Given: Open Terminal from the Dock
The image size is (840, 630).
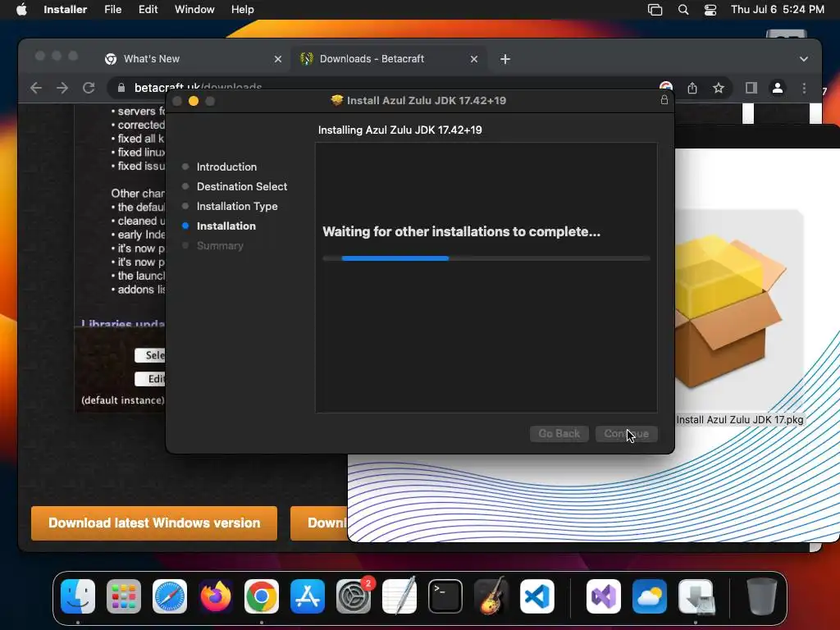Looking at the screenshot, I should tap(445, 596).
